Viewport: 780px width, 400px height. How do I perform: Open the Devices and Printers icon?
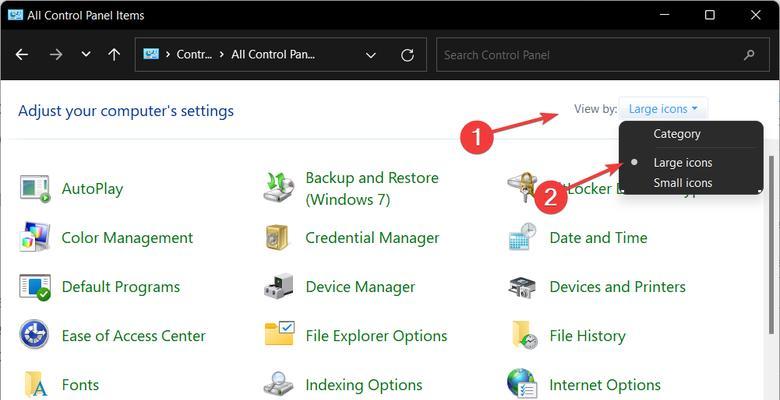[522, 287]
